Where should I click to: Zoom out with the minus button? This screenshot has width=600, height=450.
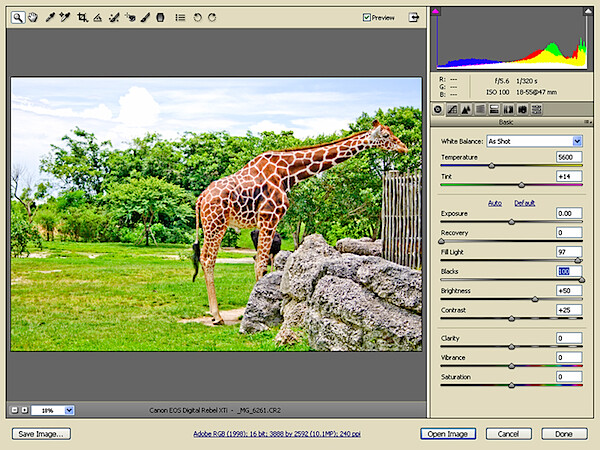pos(15,410)
